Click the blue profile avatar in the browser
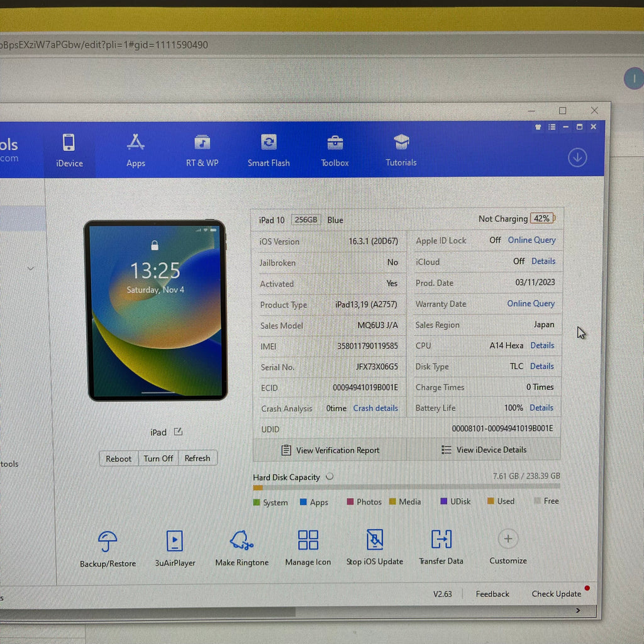 coord(634,79)
